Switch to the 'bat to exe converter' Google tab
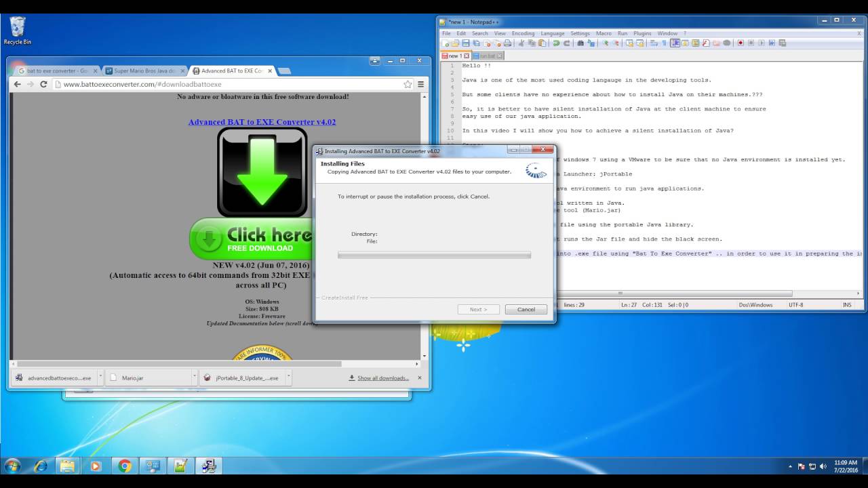The height and width of the screenshot is (488, 868). [58, 70]
